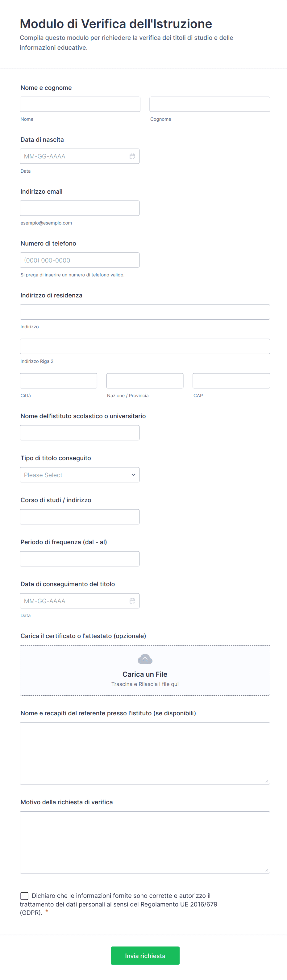Click the Periodo di frequenza field
The width and height of the screenshot is (287, 980).
[x=79, y=559]
